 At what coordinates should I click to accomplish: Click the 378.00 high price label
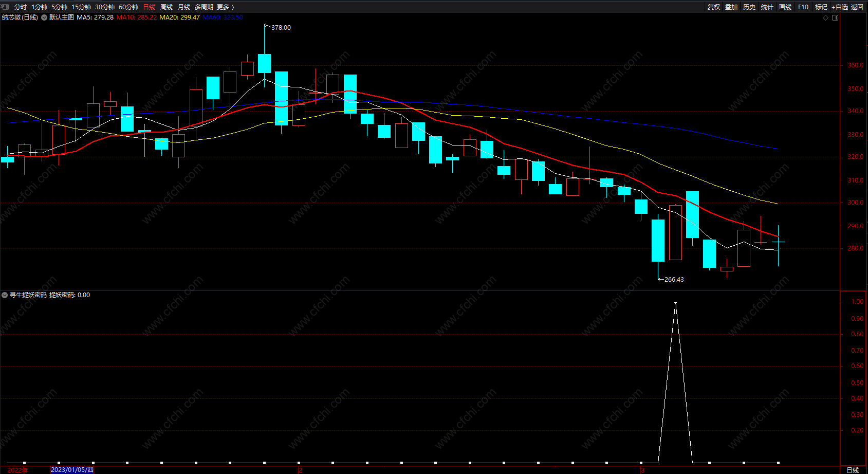point(281,28)
